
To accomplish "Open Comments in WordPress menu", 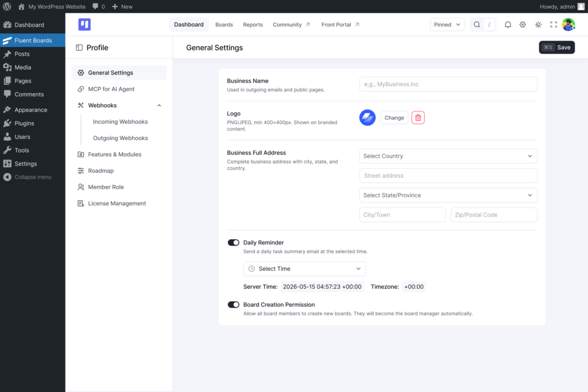I will tap(33, 95).
